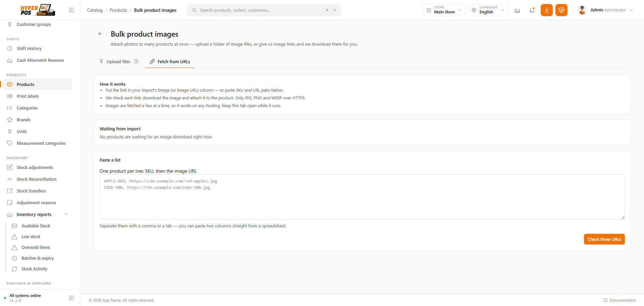Image resolution: width=644 pixels, height=306 pixels.
Task: Click the Brands star icon
Action: point(10,120)
